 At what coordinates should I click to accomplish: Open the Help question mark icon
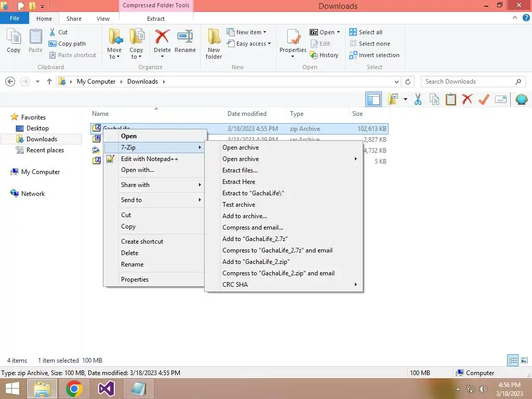(526, 18)
